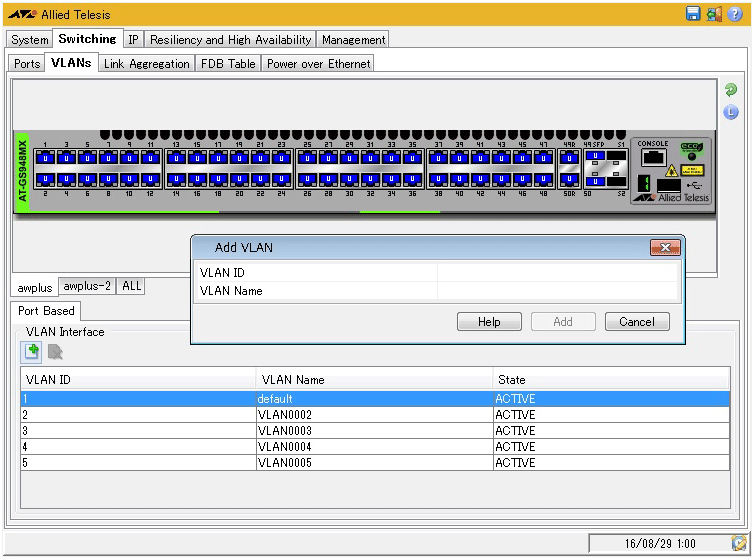
Task: Close the Add VLAN dialog with X
Action: (664, 247)
